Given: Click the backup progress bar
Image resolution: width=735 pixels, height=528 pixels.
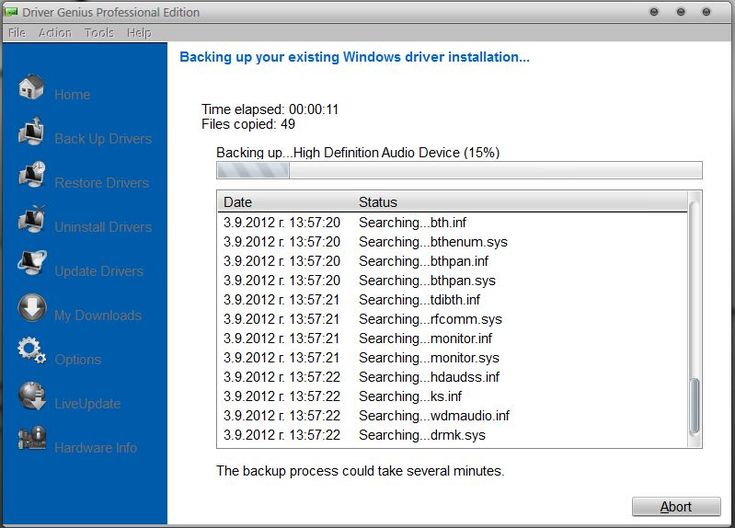Looking at the screenshot, I should coord(459,170).
